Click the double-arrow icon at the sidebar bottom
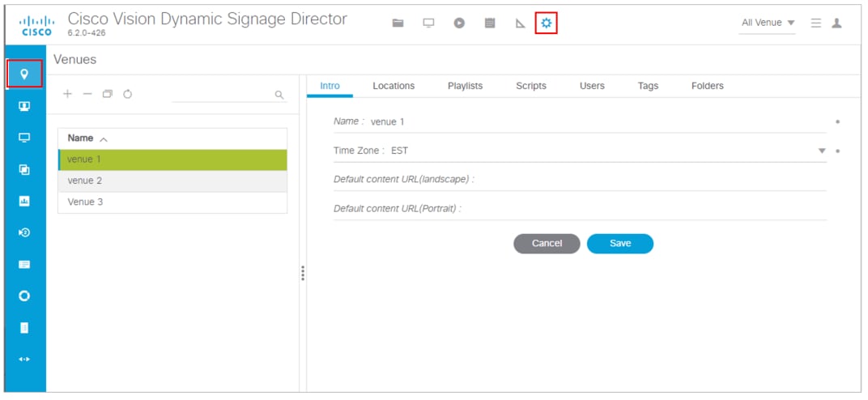Image resolution: width=868 pixels, height=400 pixels. coord(23,359)
